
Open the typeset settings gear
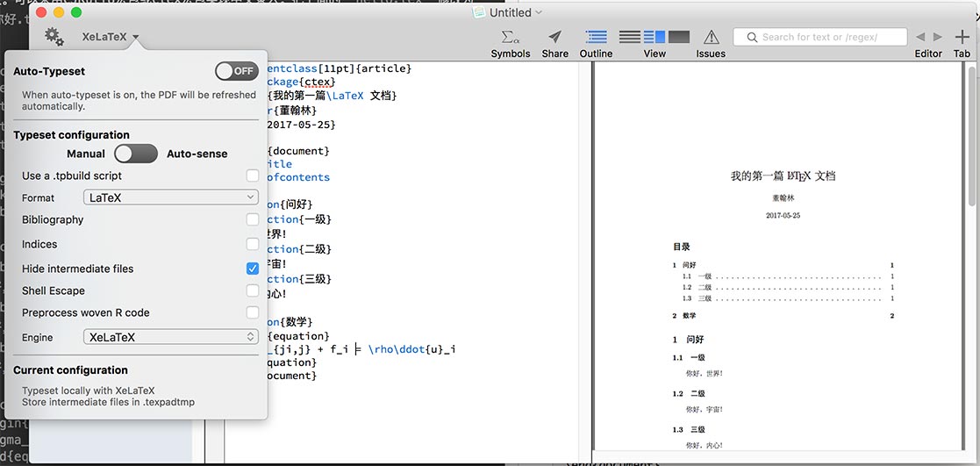point(54,36)
